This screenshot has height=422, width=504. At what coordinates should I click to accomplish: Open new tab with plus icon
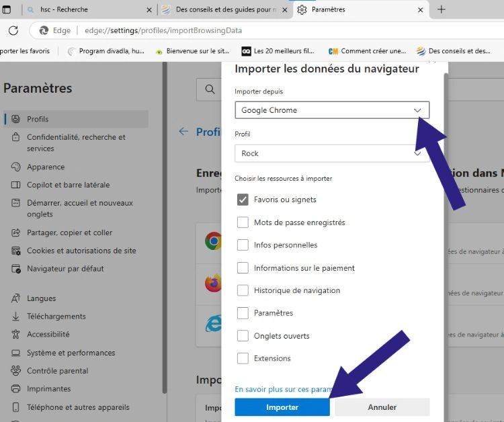(442, 9)
